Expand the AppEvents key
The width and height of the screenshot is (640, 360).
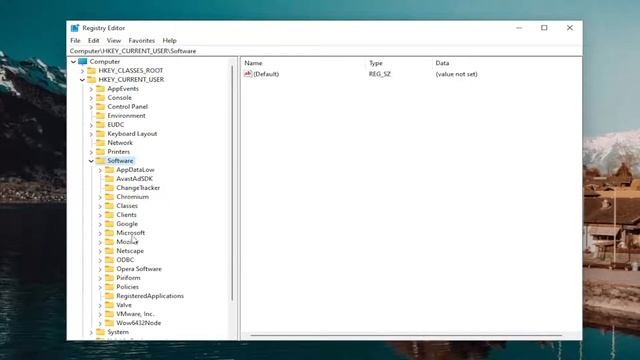tap(91, 89)
